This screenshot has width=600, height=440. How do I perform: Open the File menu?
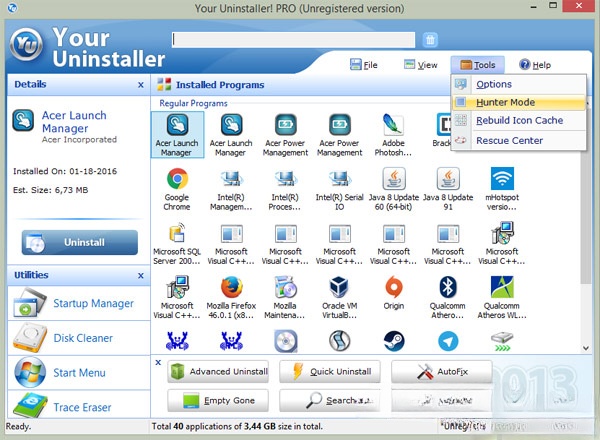coord(364,65)
